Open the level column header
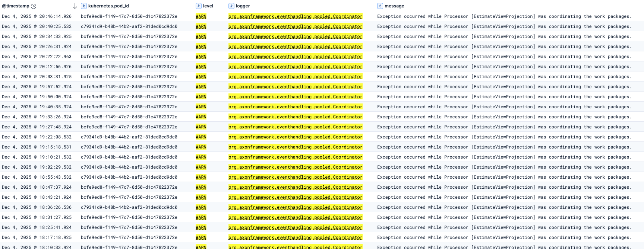The width and height of the screenshot is (644, 249). [x=208, y=6]
